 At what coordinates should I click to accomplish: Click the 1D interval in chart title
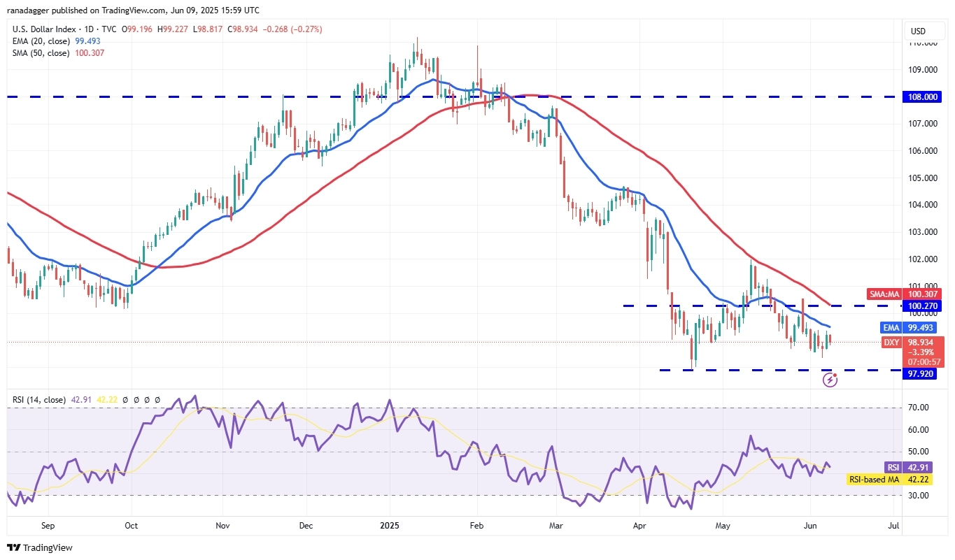click(x=90, y=29)
